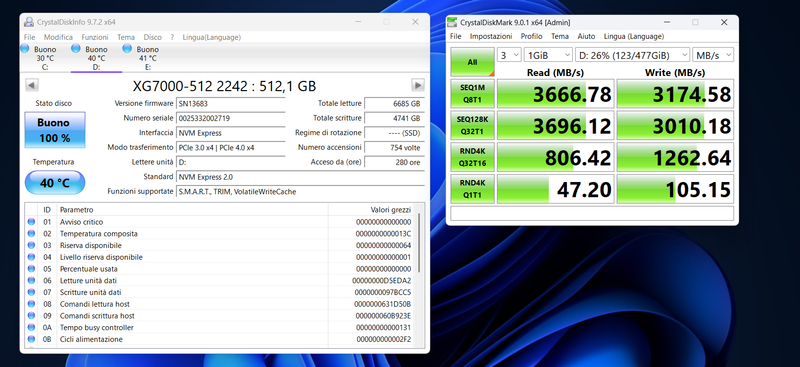The image size is (800, 367).
Task: Open test size dropdown showing 1GiB
Action: click(x=548, y=55)
